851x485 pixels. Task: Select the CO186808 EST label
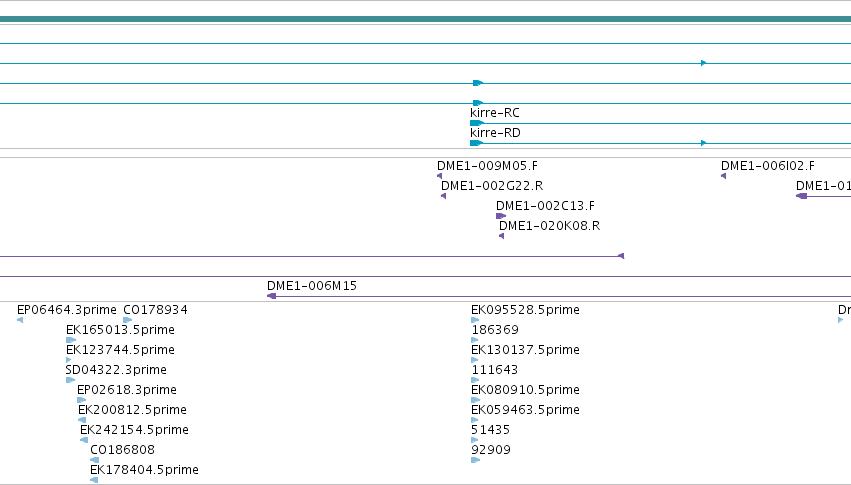click(x=122, y=450)
